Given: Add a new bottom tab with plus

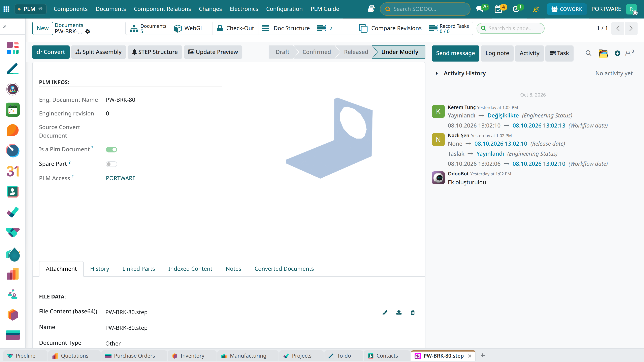Looking at the screenshot, I should tap(483, 355).
